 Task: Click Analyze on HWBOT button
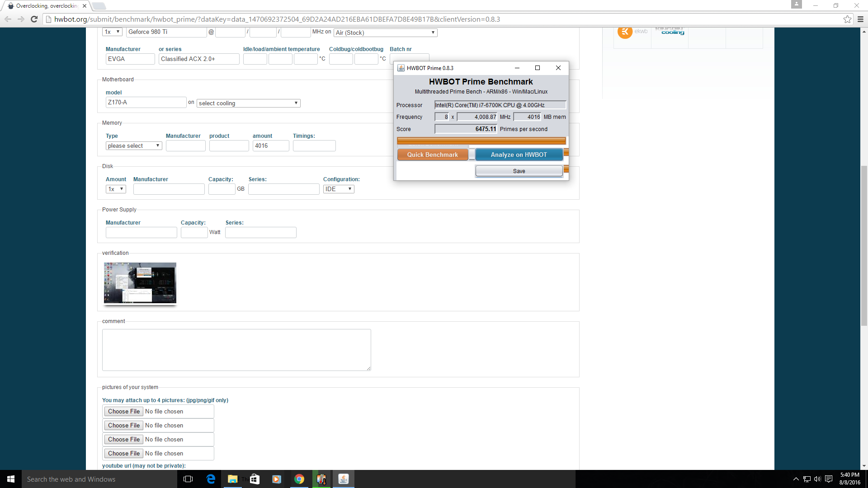[x=519, y=155]
